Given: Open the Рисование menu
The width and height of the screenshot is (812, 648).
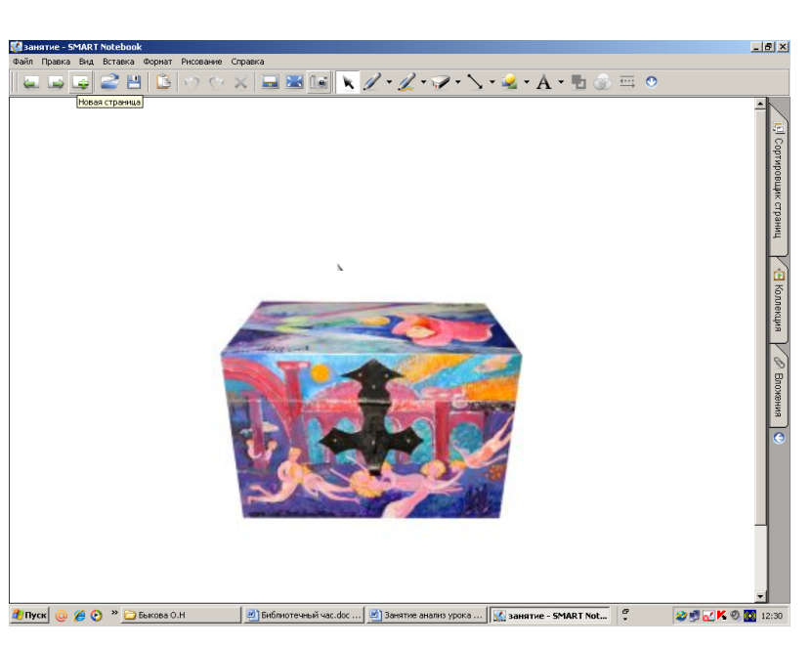Looking at the screenshot, I should tap(201, 62).
